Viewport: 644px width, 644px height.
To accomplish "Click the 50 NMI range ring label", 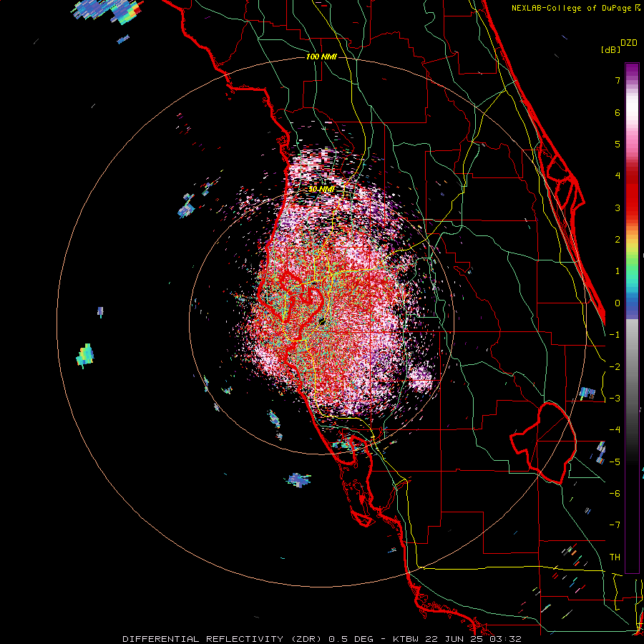I will point(321,189).
